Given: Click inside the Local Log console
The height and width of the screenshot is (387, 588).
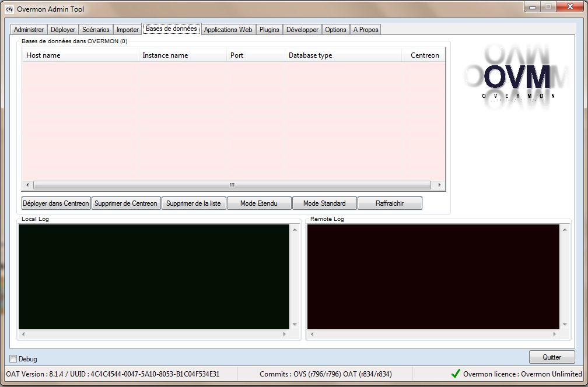Looking at the screenshot, I should 154,277.
